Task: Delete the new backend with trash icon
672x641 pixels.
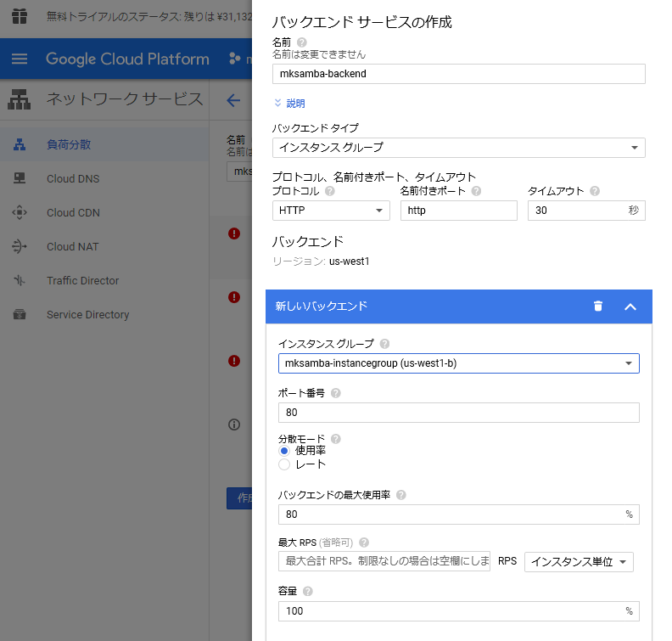Action: click(598, 306)
